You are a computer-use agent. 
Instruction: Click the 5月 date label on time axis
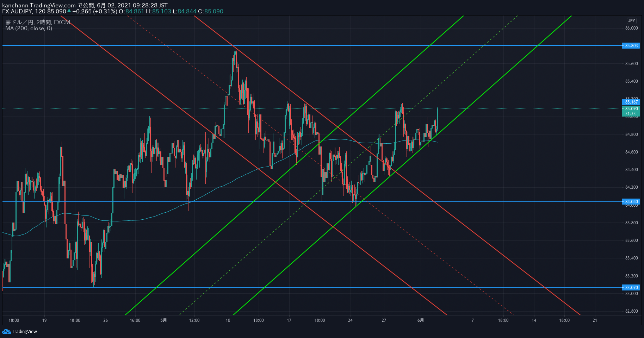point(163,320)
